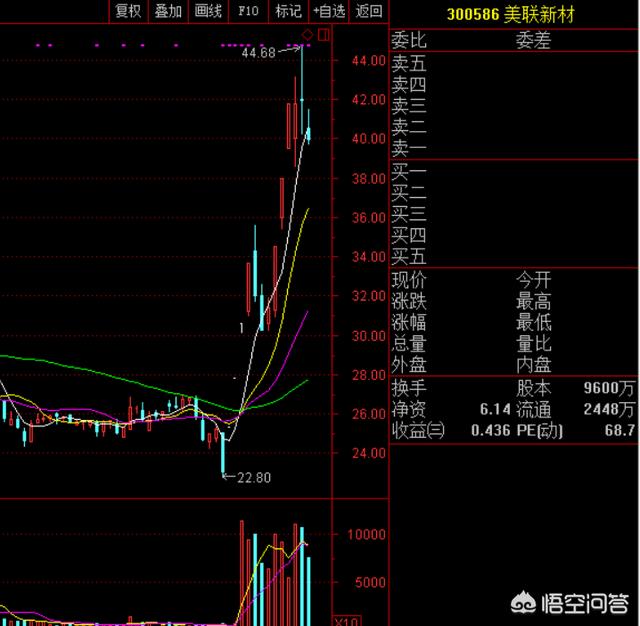Click the 量比 label

tap(533, 344)
